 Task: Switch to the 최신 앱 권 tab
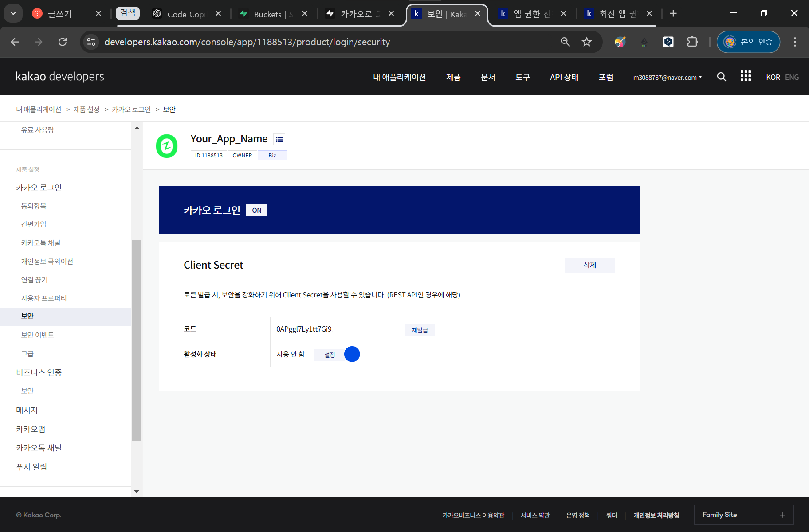(617, 14)
